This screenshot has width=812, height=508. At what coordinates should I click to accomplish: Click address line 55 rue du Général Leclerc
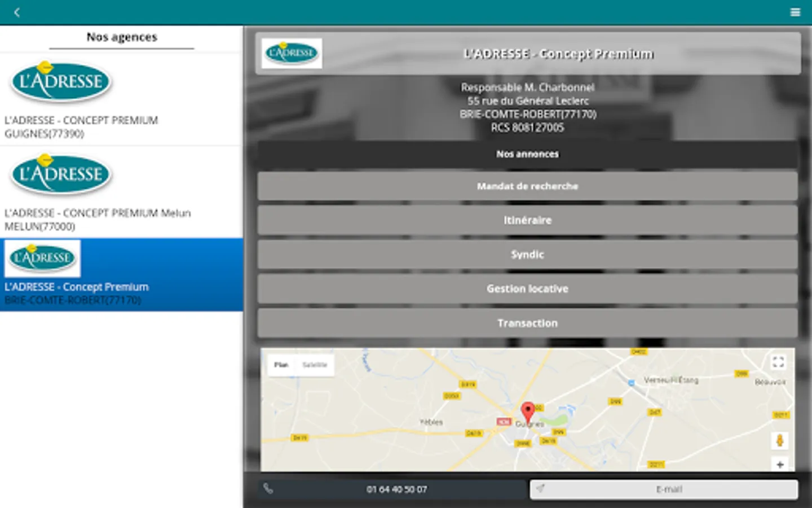click(x=528, y=101)
